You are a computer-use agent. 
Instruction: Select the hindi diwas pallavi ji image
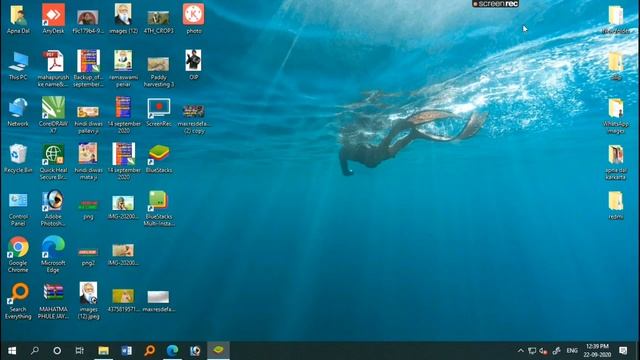point(88,119)
